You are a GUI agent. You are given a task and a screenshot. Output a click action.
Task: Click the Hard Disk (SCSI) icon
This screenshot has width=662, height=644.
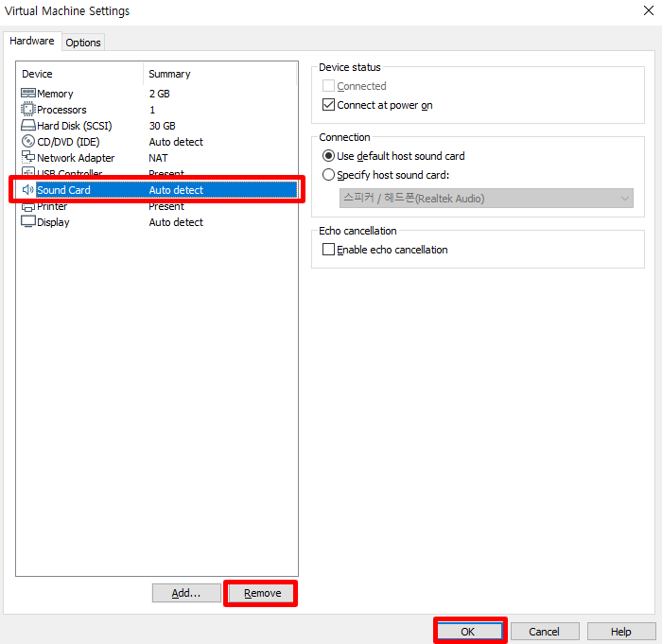click(x=27, y=126)
